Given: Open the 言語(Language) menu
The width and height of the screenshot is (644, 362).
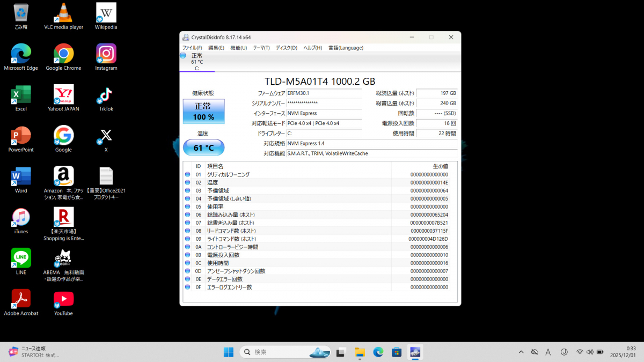Looking at the screenshot, I should [x=346, y=48].
